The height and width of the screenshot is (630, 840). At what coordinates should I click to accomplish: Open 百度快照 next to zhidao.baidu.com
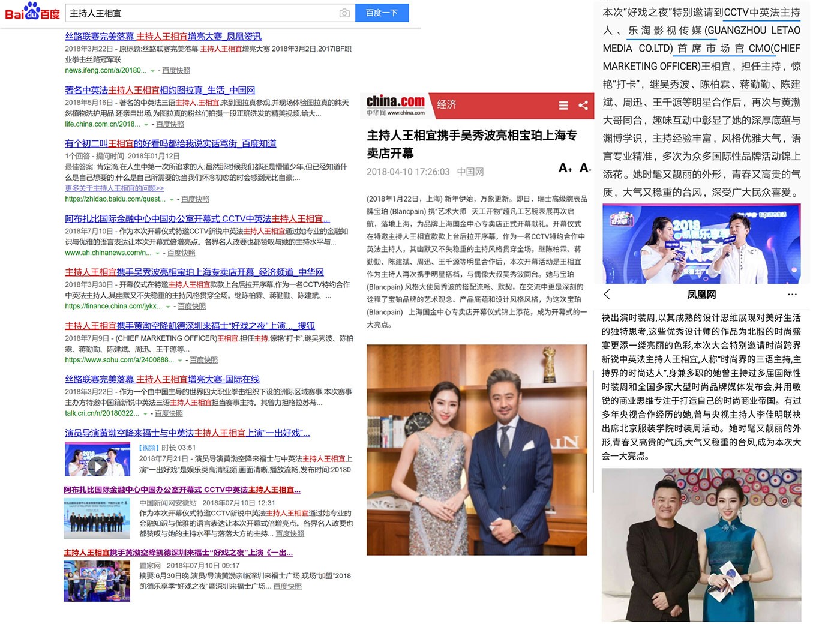pos(195,199)
